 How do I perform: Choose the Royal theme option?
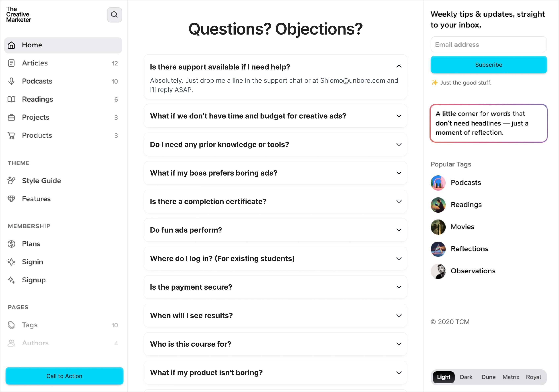click(x=533, y=377)
